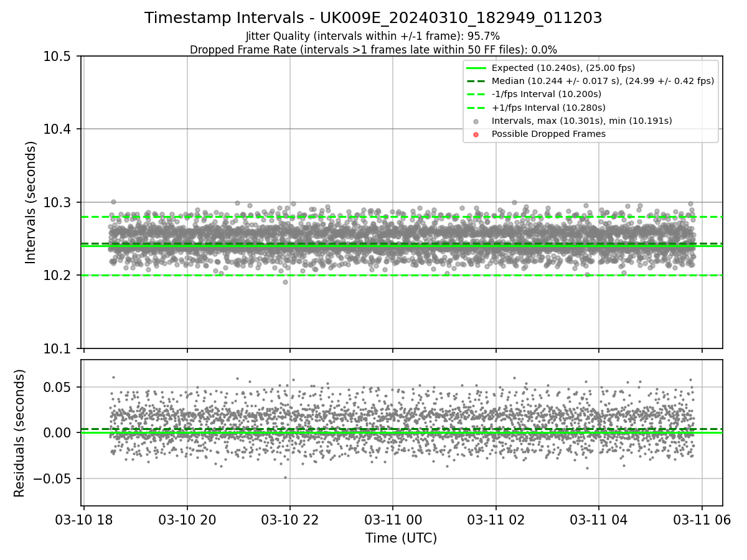This screenshot has height=560, width=747.
Task: Click the plot title 'Timestamp Intervals - UK009E_20240310_182949_011203'
Action: pos(374,18)
